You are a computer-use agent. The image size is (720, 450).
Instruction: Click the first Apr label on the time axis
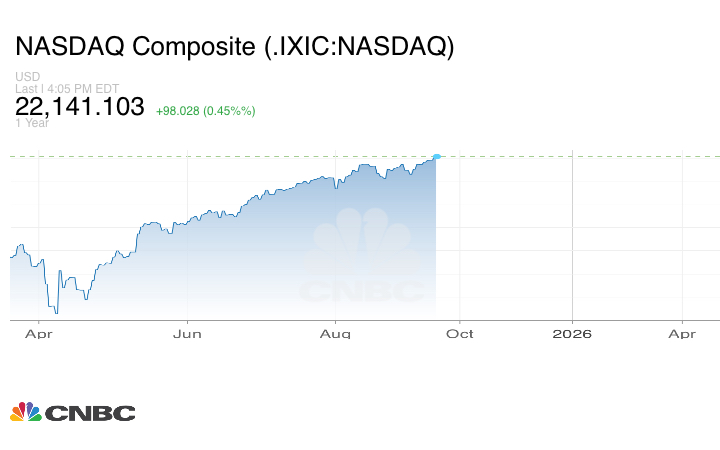point(38,334)
